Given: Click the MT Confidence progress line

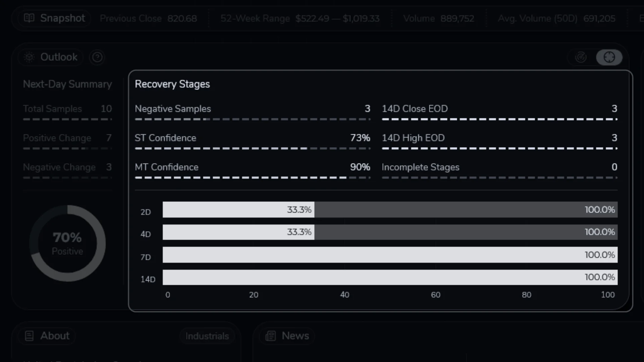Looking at the screenshot, I should click(252, 178).
